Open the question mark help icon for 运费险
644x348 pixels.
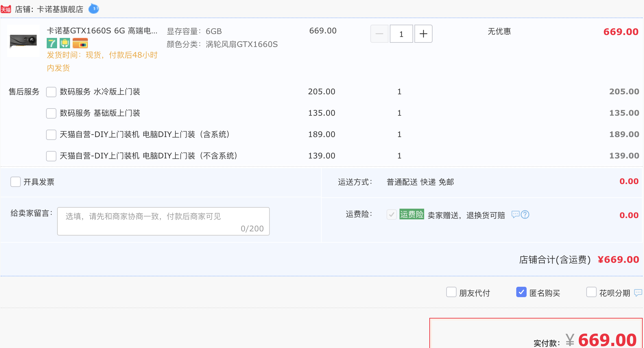[x=525, y=215]
